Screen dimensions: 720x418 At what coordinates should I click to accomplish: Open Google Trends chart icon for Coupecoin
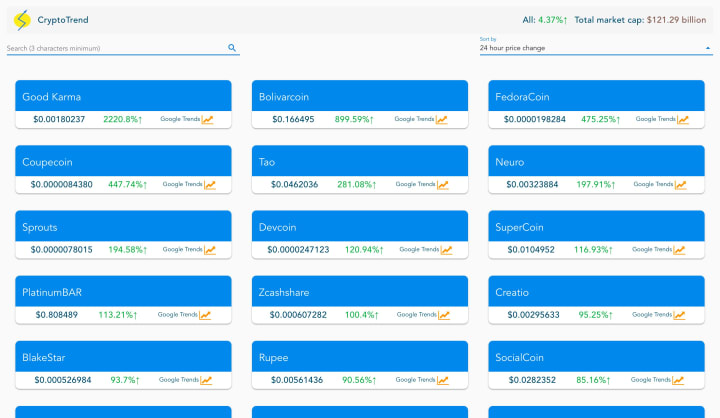coord(210,185)
